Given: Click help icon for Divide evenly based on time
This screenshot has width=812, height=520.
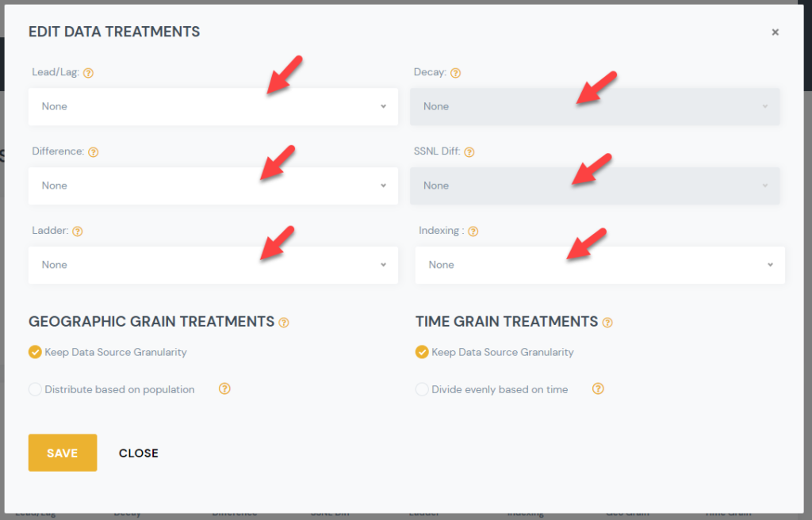Looking at the screenshot, I should [599, 389].
